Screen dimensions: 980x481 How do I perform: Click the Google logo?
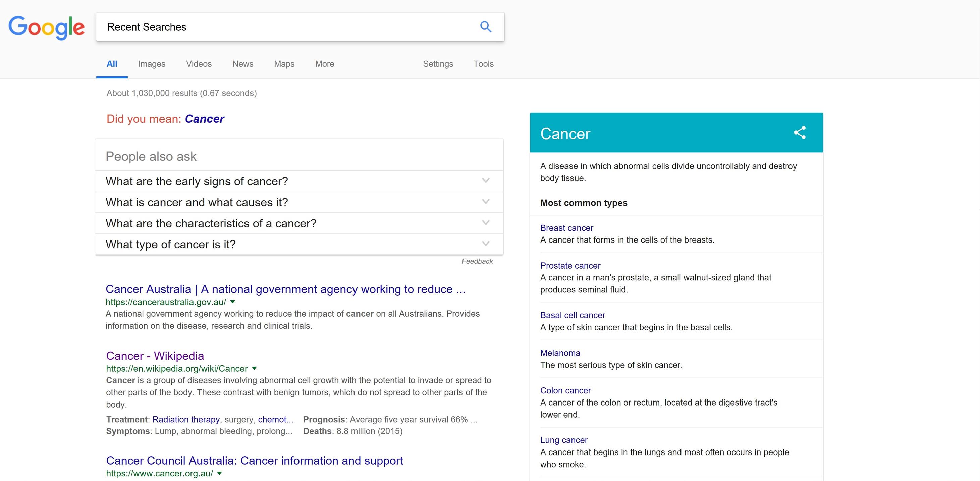(x=46, y=28)
